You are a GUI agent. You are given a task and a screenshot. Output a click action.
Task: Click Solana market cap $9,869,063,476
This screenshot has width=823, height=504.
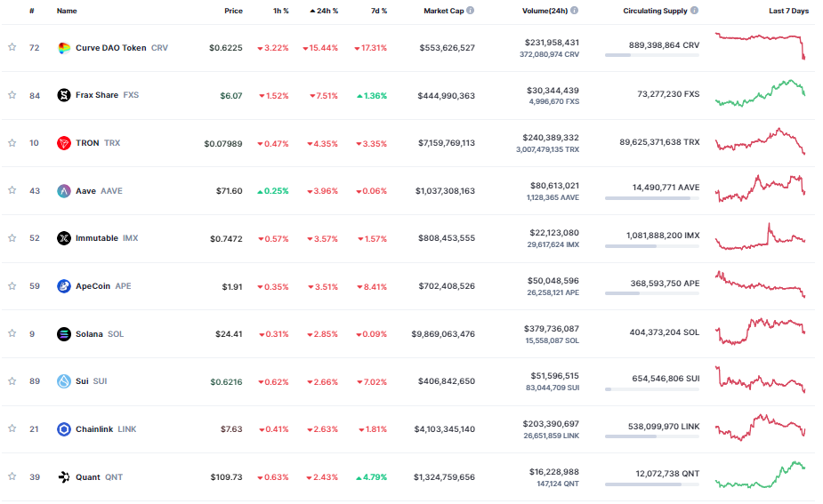pos(443,334)
